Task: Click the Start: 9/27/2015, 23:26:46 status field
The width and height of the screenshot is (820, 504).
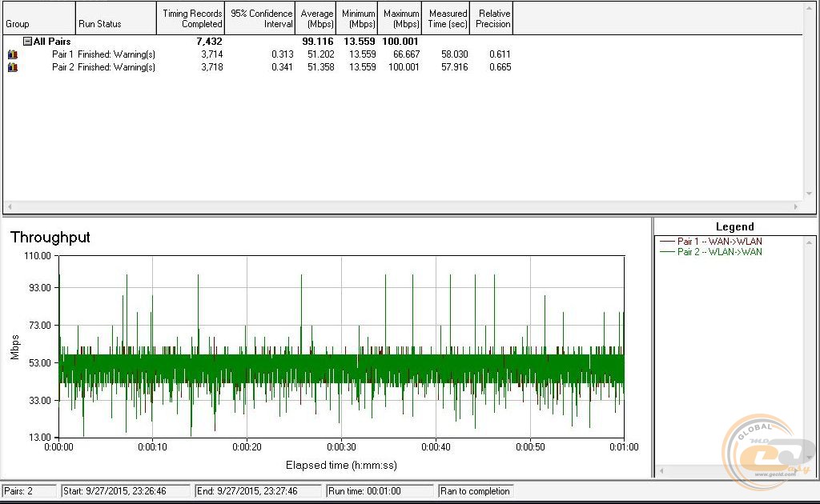Action: (x=126, y=491)
